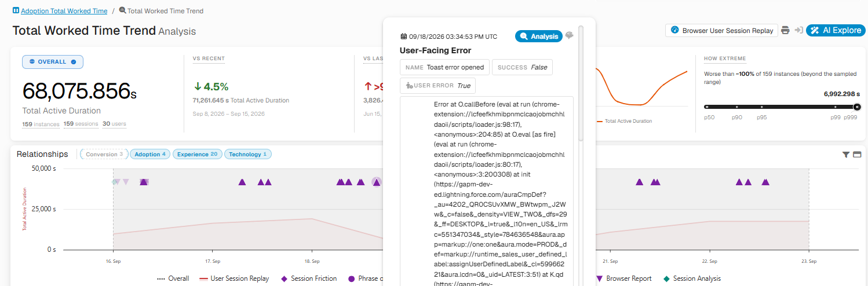Click the purple triangle marker near 17. Sep
This screenshot has width=868, height=286.
coord(242,182)
